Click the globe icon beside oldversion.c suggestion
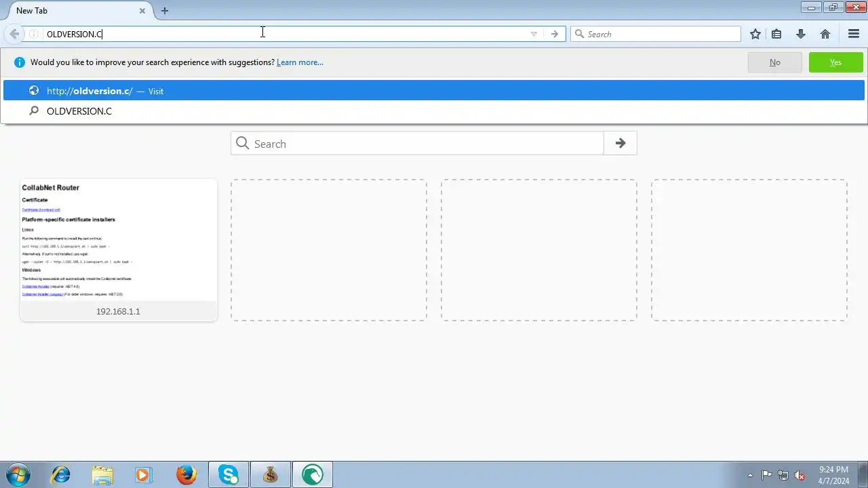868x488 pixels. [x=34, y=91]
